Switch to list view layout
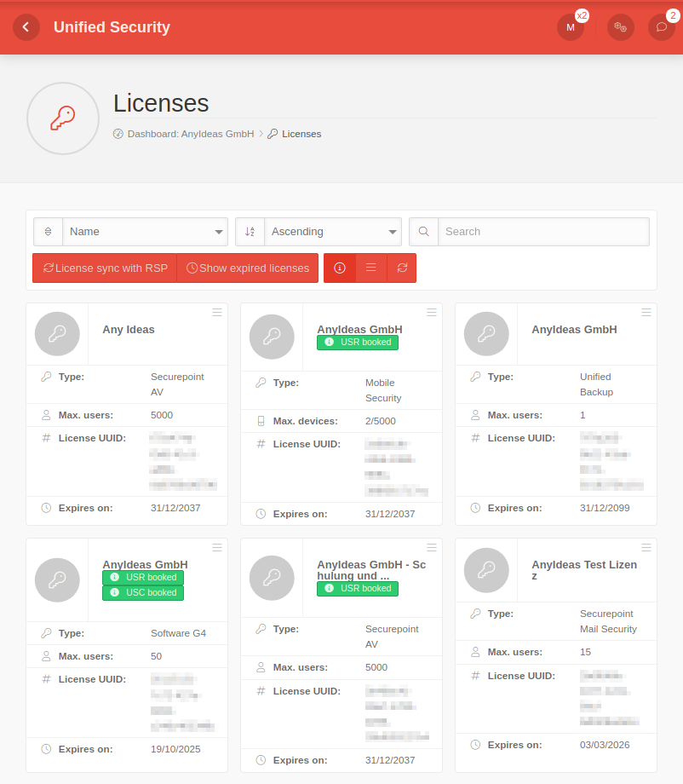Viewport: 683px width, 784px height. [x=371, y=268]
